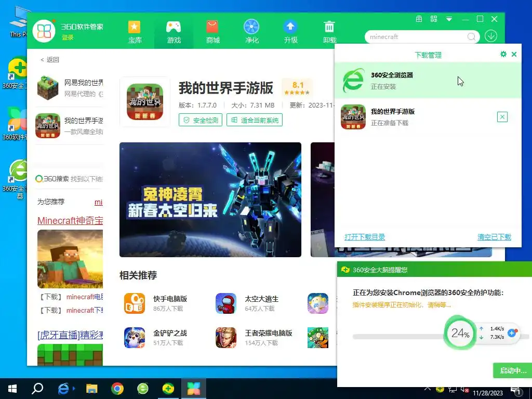Open the Minecraft神奇宝 link
Screen dimensions: 532x399
point(70,220)
